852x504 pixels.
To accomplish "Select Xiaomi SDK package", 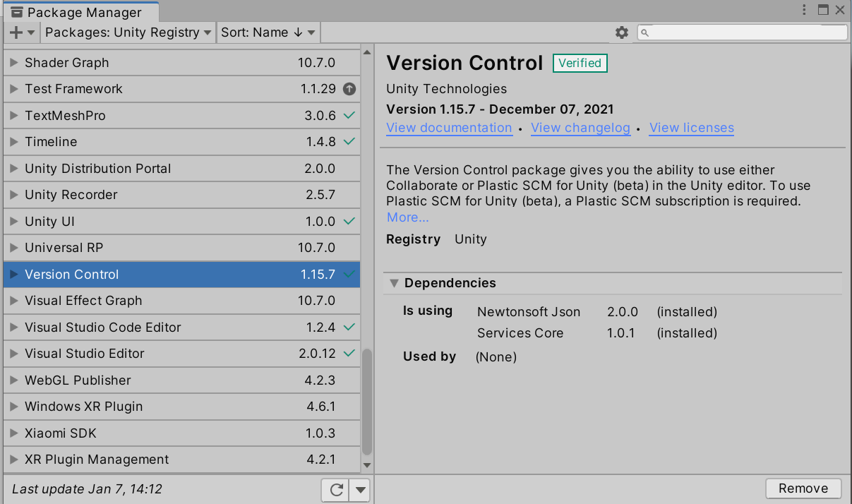I will click(182, 433).
